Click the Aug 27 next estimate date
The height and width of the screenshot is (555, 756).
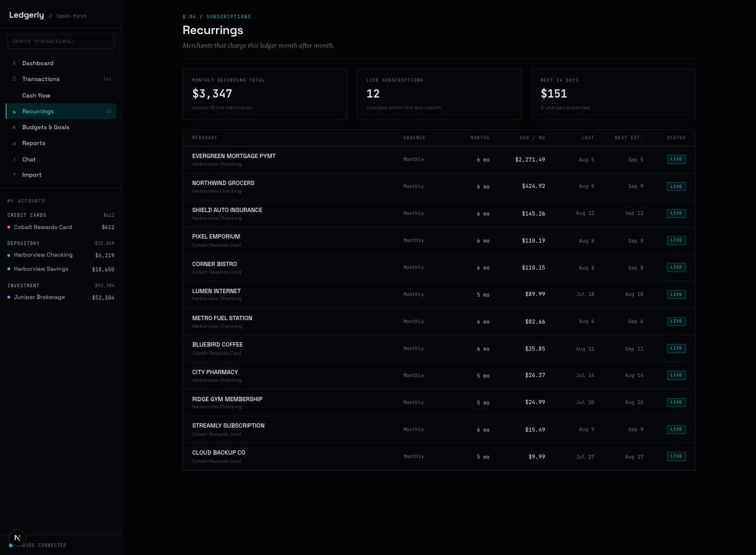[635, 456]
